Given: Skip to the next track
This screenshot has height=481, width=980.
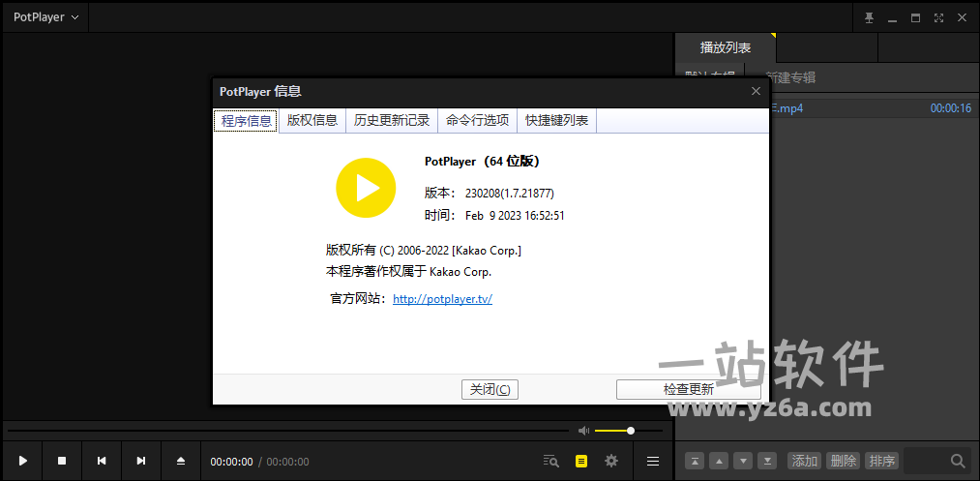Looking at the screenshot, I should pyautogui.click(x=141, y=461).
